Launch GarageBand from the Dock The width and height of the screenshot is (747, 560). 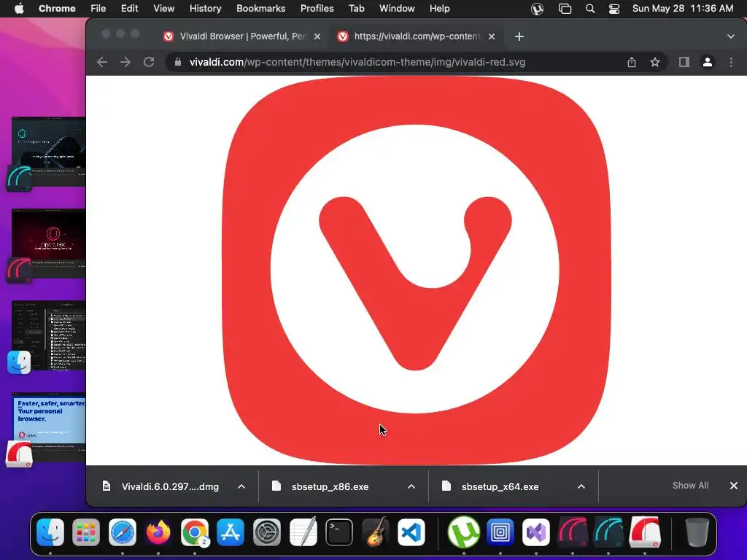(x=376, y=532)
